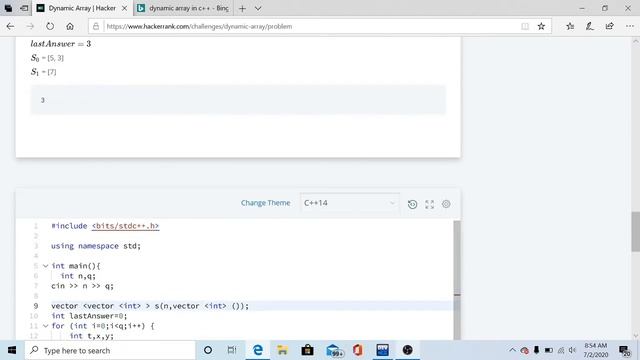Open Task View
The height and width of the screenshot is (360, 640).
point(232,350)
